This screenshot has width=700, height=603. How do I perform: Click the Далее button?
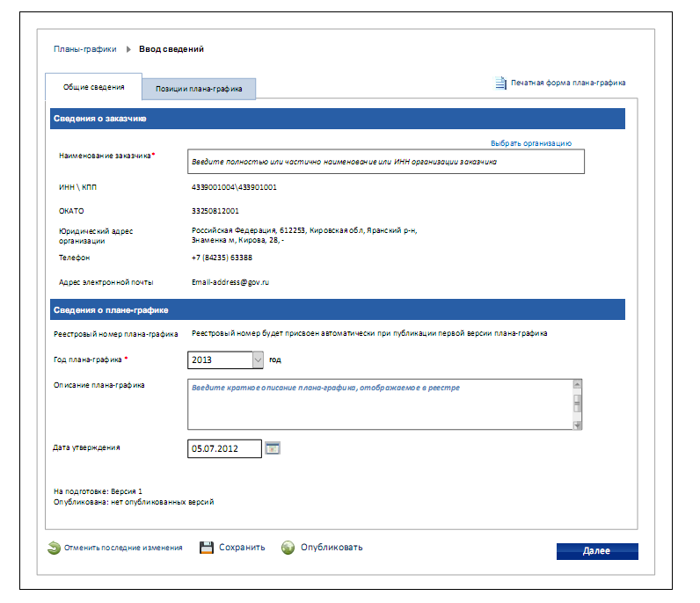click(x=597, y=551)
